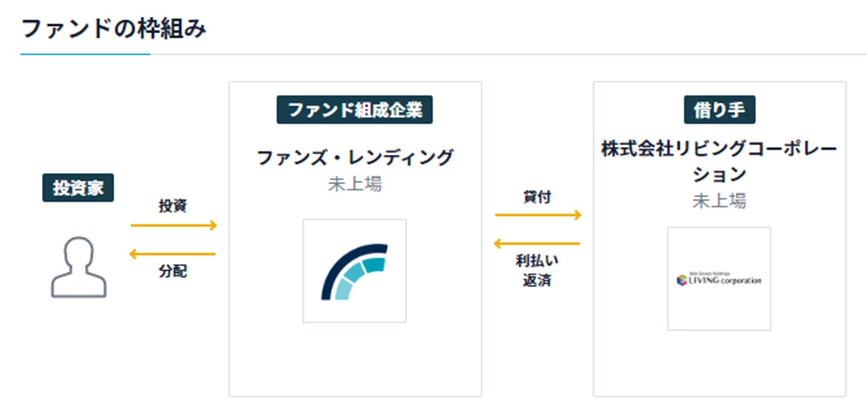Click the 貸付 arrow label
This screenshot has height=410, width=868.
coord(537,197)
